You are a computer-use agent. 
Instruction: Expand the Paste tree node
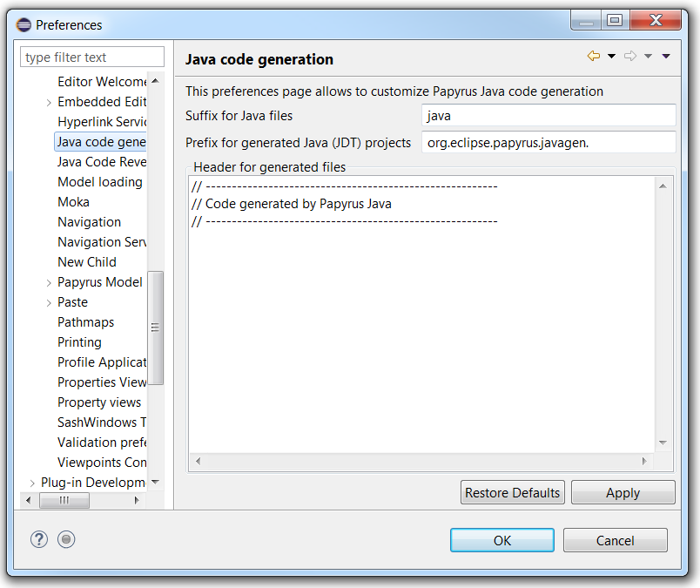pyautogui.click(x=49, y=302)
